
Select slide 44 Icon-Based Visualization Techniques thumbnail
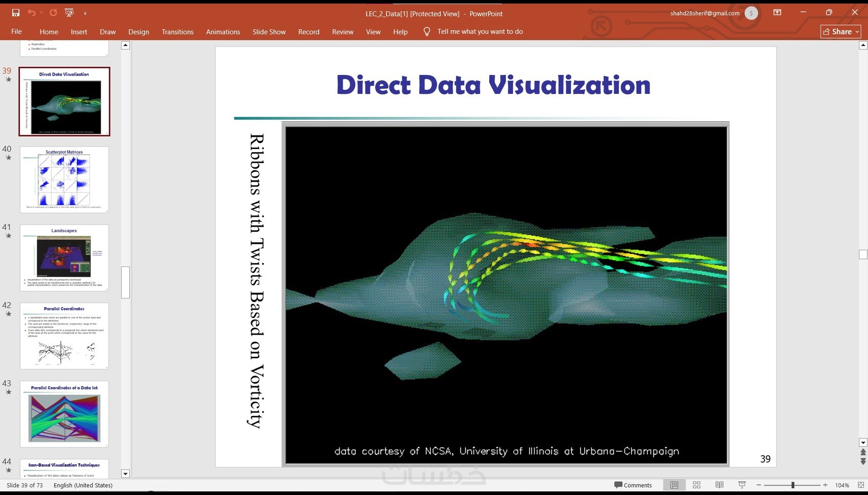[x=64, y=468]
